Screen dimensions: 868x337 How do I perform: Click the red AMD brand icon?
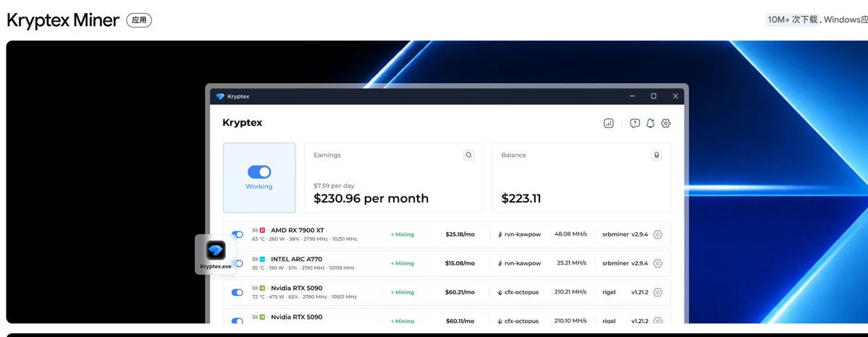[262, 230]
